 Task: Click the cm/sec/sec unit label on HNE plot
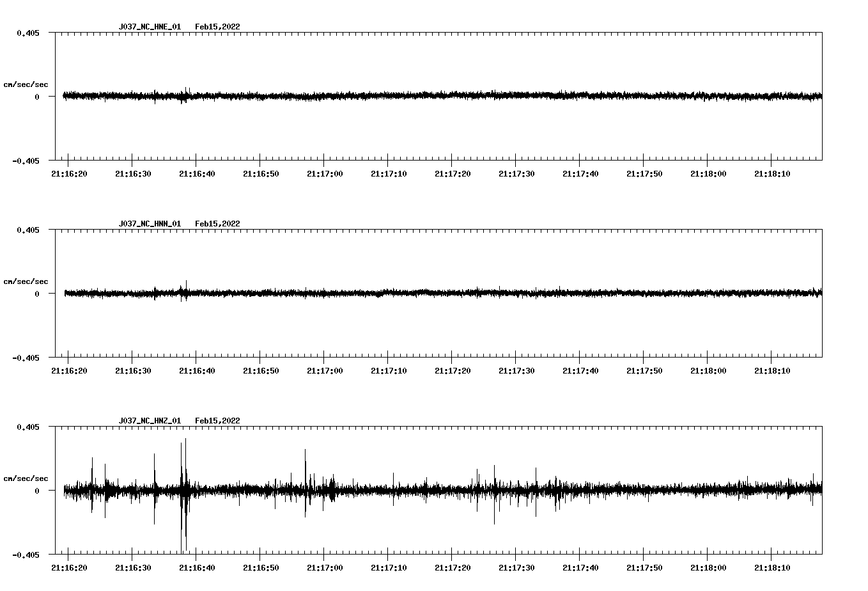26,84
